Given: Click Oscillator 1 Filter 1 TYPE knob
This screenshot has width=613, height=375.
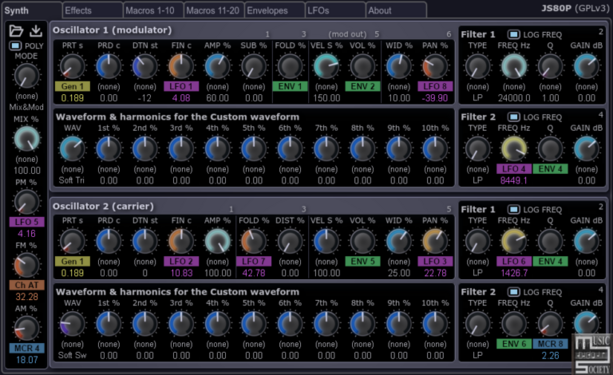Looking at the screenshot, I should click(477, 66).
